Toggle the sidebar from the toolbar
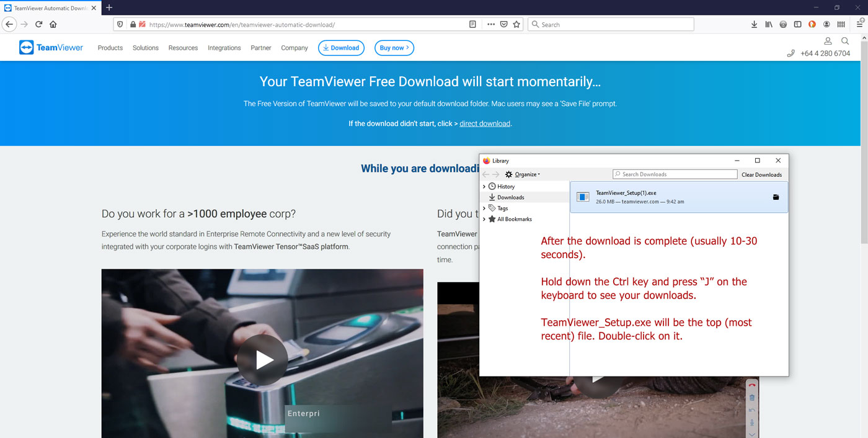The image size is (868, 438). click(798, 24)
